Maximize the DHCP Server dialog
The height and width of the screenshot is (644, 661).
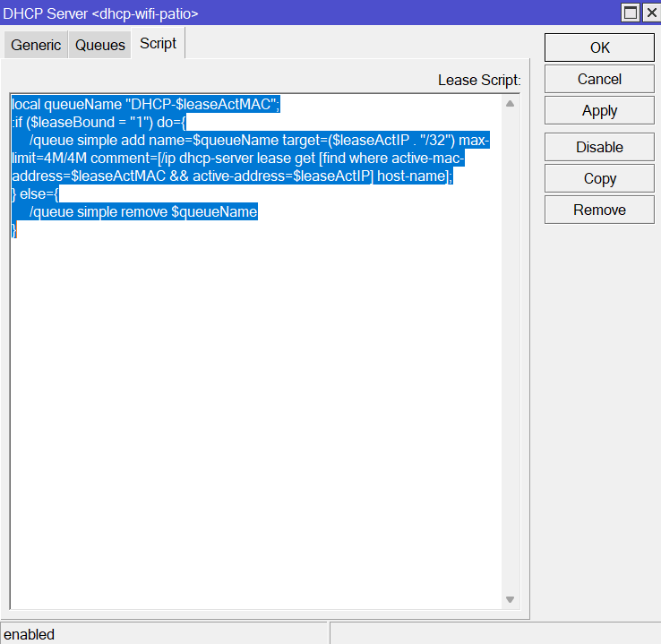[x=630, y=13]
